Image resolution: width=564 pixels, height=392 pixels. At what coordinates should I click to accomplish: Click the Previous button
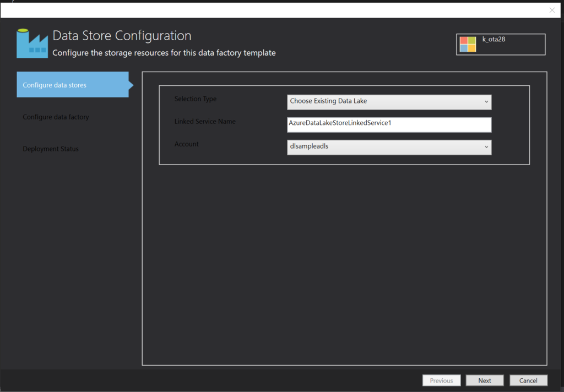point(441,380)
